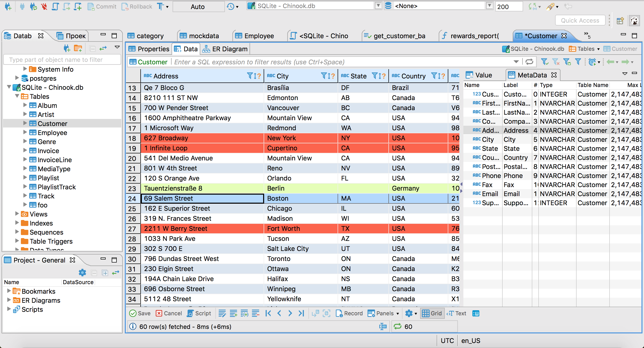Toggle the MetaData panel close button

click(x=554, y=75)
